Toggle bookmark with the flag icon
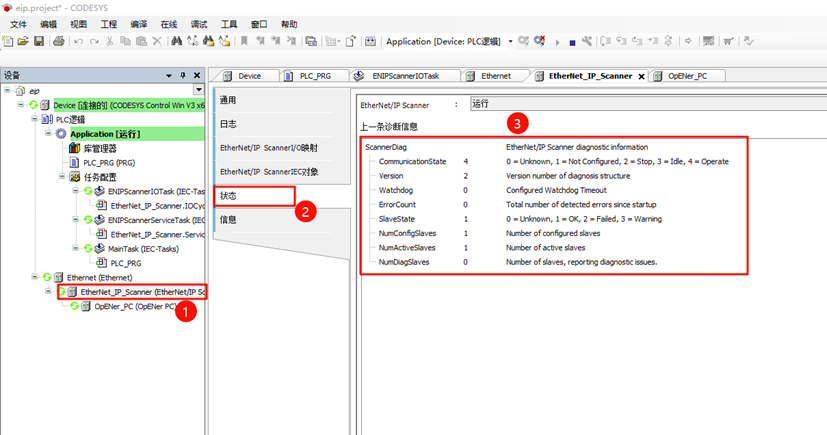The image size is (827, 435). coord(244,41)
